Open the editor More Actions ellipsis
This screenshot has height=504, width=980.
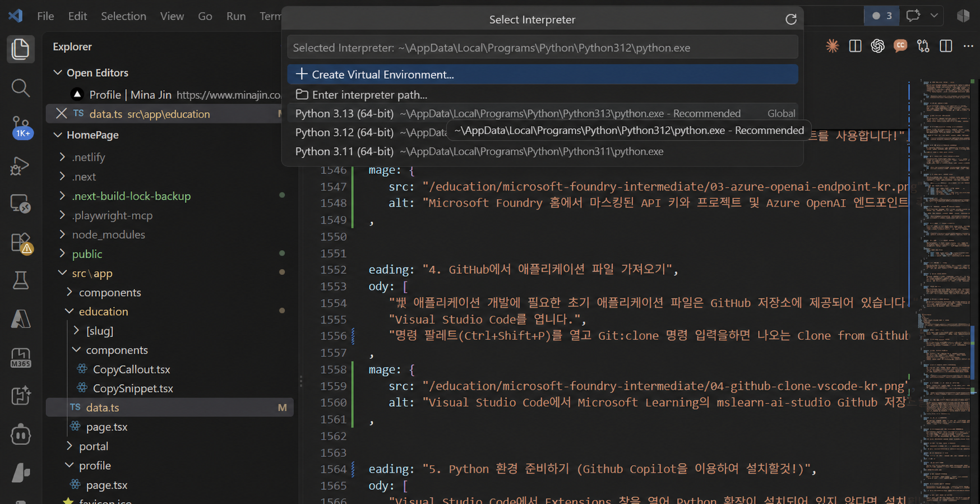tap(968, 46)
